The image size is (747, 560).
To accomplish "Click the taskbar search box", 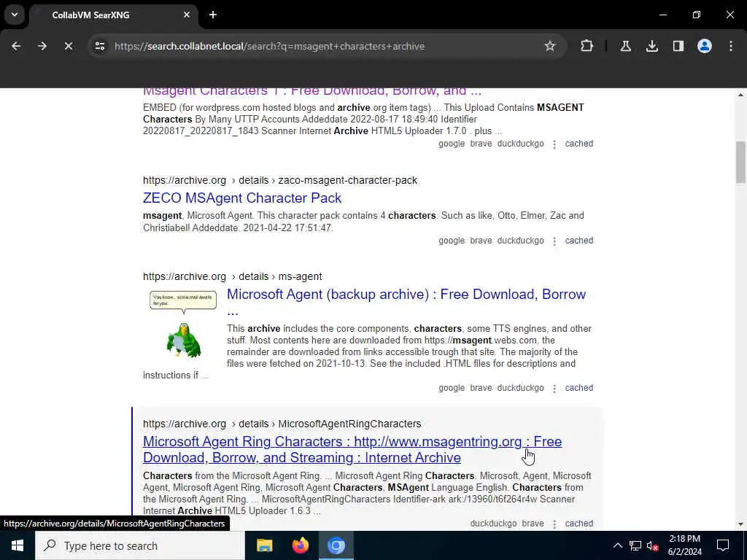I will (x=140, y=545).
